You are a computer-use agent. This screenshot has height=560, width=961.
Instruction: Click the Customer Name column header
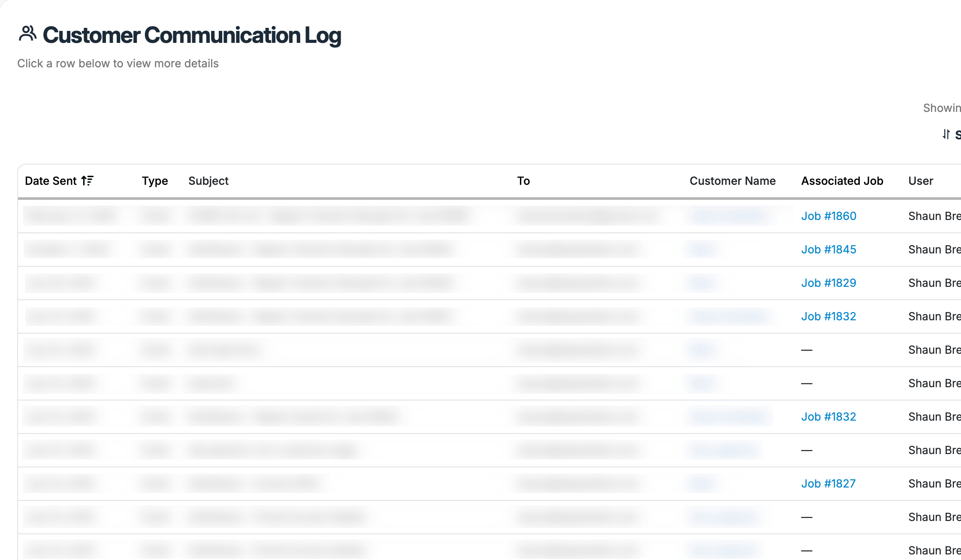click(x=732, y=181)
